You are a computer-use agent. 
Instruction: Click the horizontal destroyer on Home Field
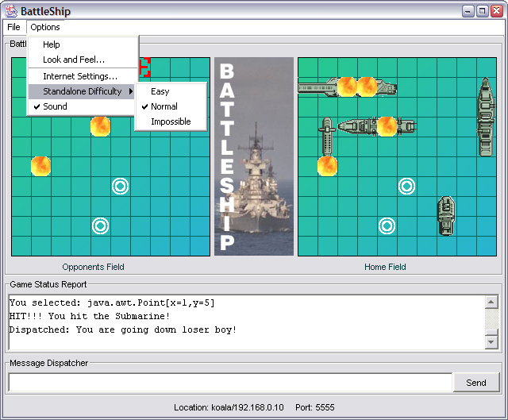click(377, 126)
